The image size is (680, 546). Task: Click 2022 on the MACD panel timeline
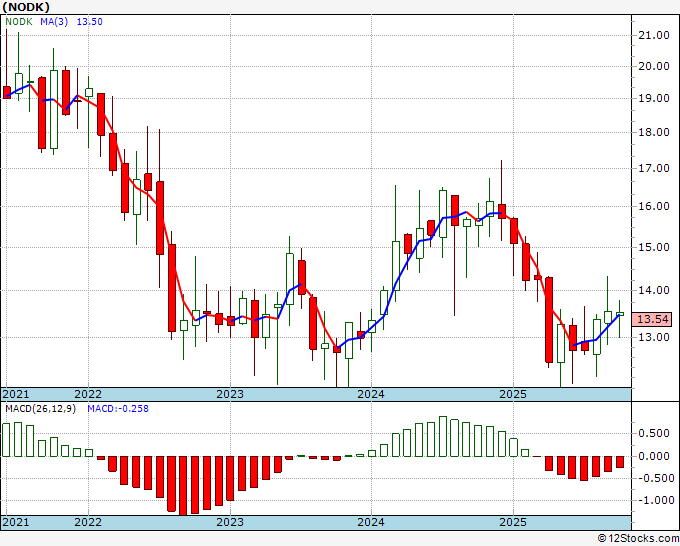click(88, 522)
